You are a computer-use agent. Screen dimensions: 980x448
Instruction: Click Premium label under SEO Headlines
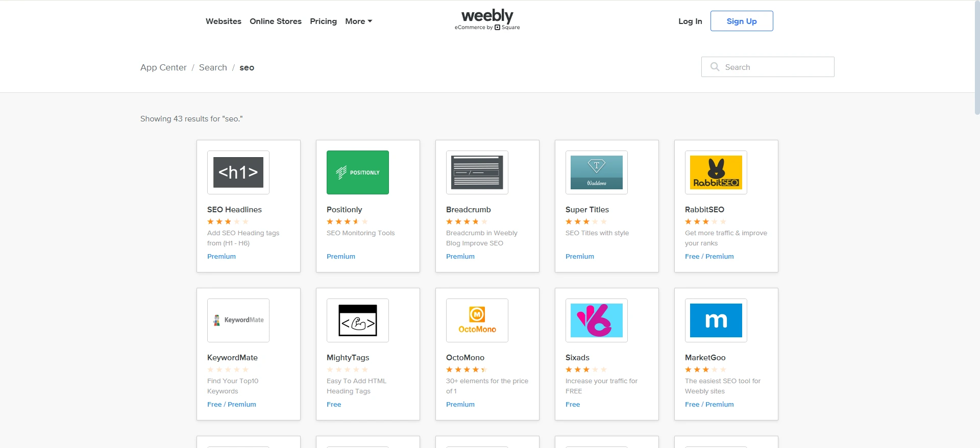(222, 257)
